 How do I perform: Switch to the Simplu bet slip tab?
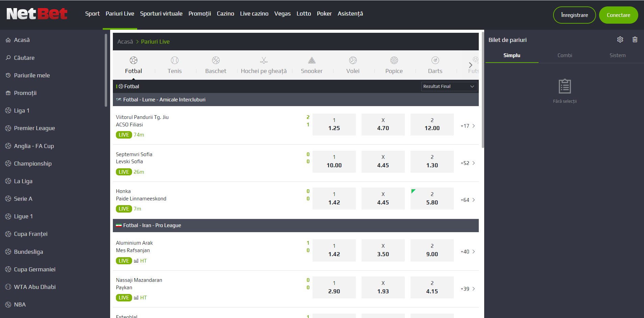point(512,55)
